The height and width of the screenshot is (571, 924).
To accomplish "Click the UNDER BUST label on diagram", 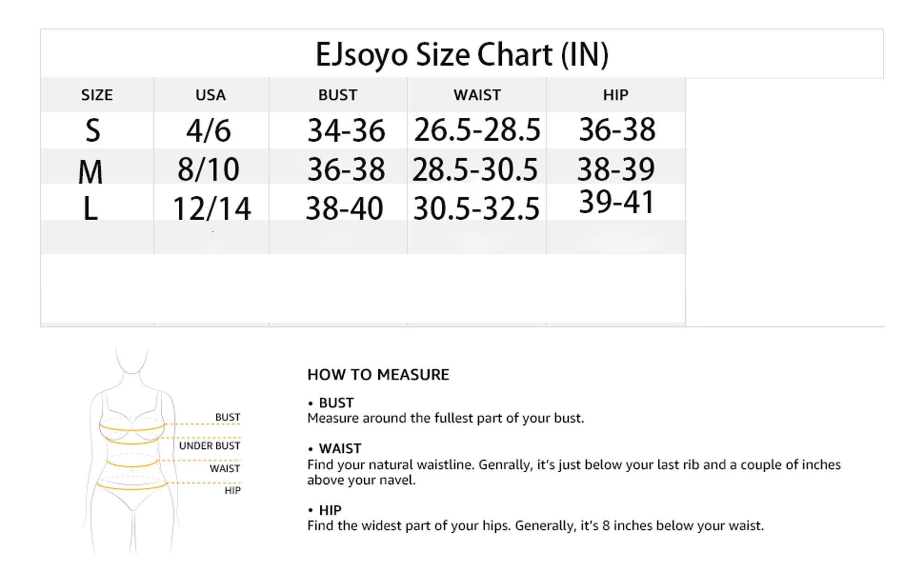I will point(209,446).
